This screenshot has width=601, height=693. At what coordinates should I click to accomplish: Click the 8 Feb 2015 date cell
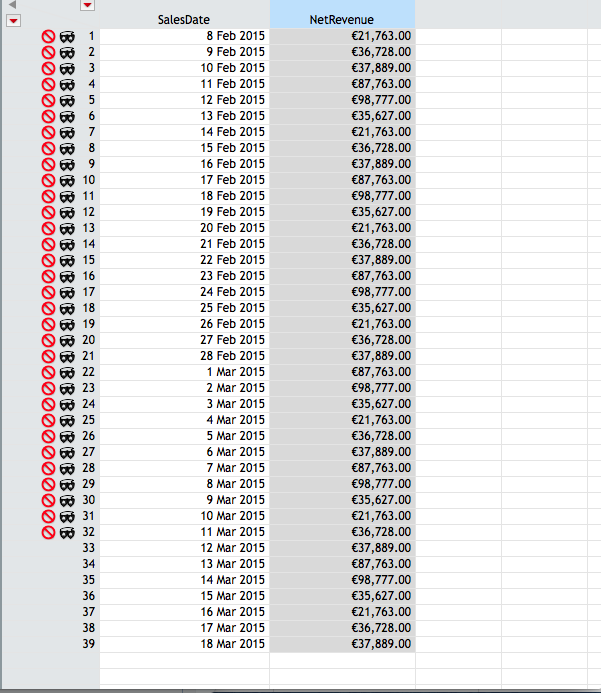pyautogui.click(x=184, y=36)
